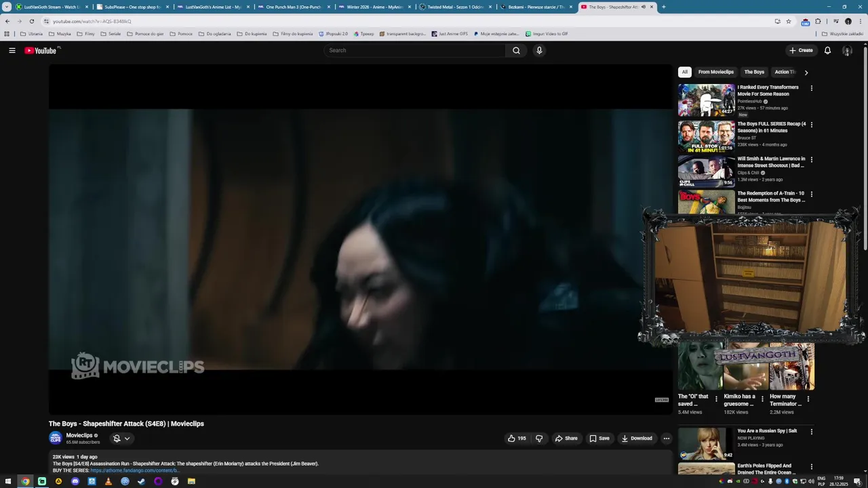Open Steam from the taskbar
Viewport: 868px width, 488px height.
141,481
